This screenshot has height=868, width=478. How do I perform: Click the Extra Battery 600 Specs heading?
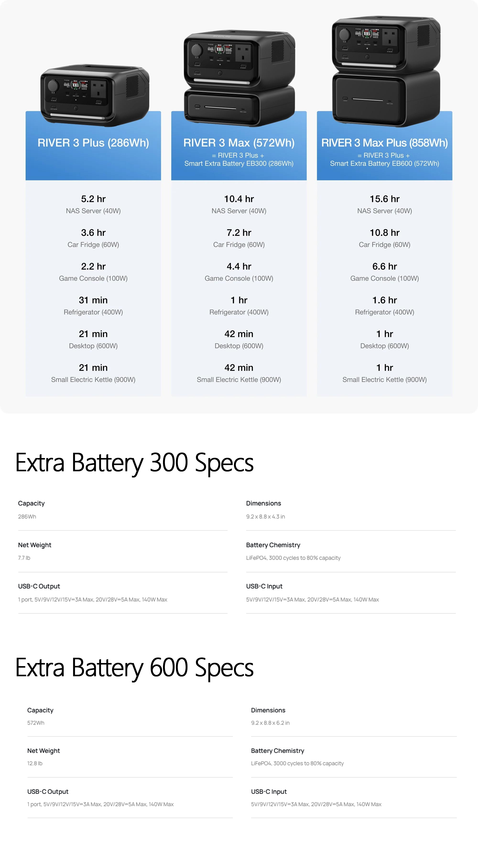click(134, 668)
